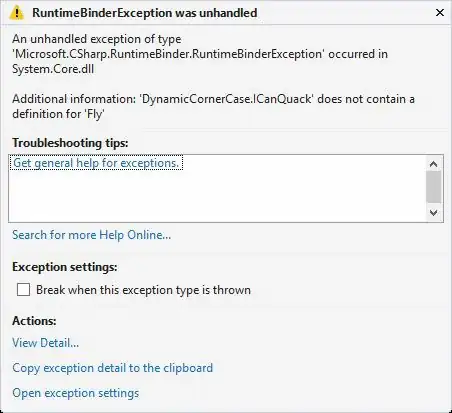452x413 pixels.
Task: Click the troubleshooting tips scrollbar thumb
Action: [434, 187]
